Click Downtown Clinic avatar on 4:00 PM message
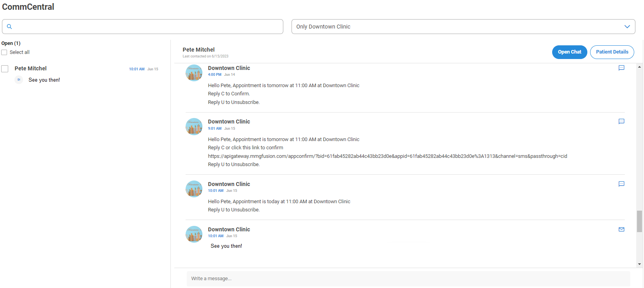644x288 pixels. coord(194,73)
